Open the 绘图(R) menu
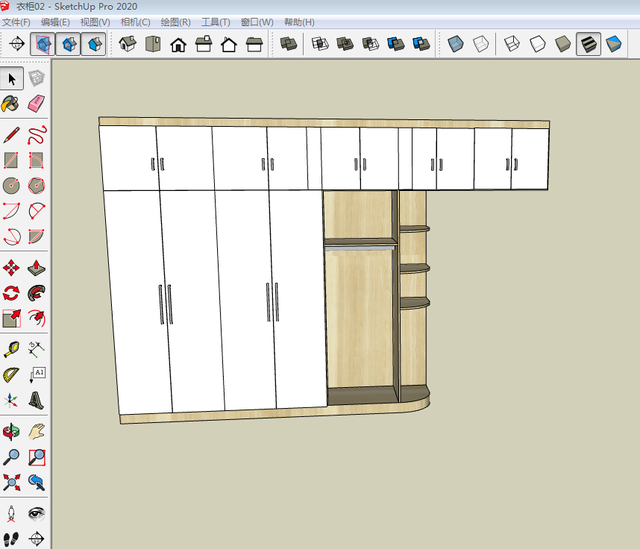The height and width of the screenshot is (549, 640). click(176, 22)
